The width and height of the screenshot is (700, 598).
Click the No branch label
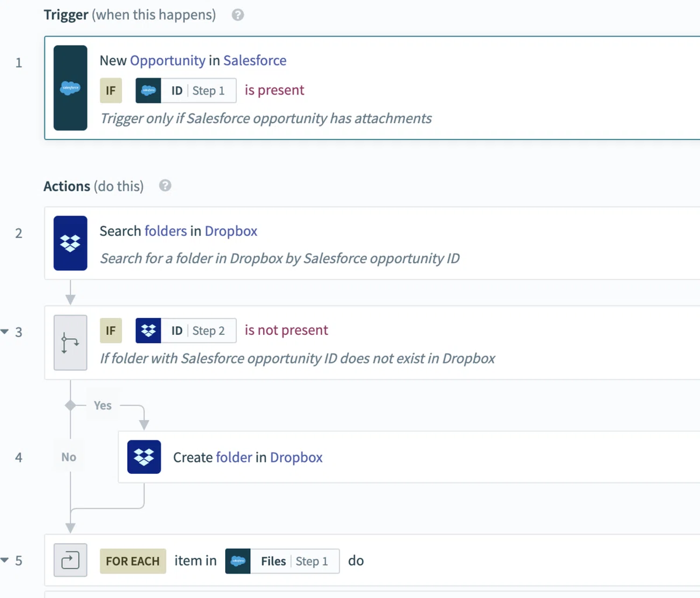pos(69,457)
